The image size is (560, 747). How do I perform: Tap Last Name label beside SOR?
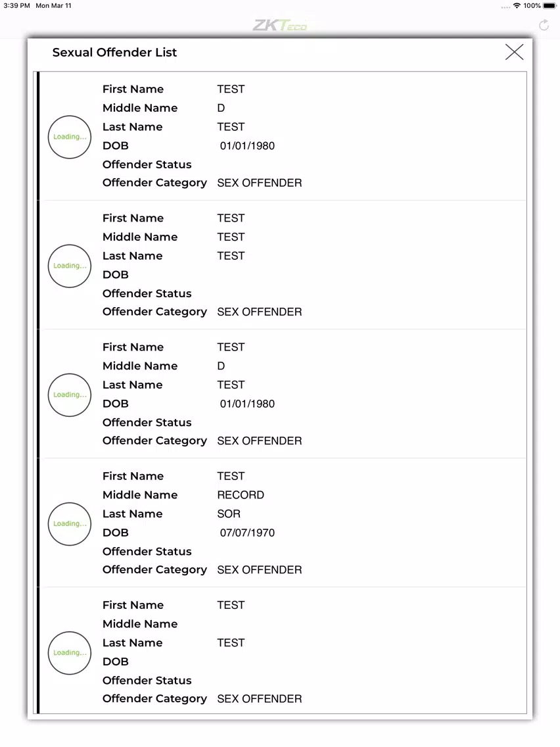tap(132, 514)
